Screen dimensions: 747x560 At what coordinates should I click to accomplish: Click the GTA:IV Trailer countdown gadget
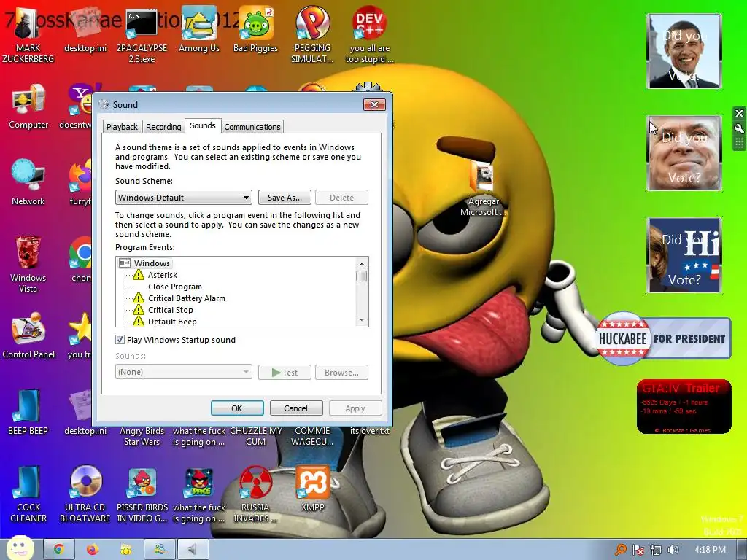click(x=684, y=407)
